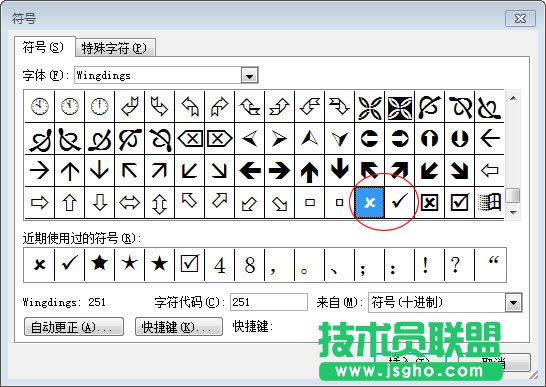
Task: Pick the recently used cross mark symbol
Action: (x=39, y=264)
